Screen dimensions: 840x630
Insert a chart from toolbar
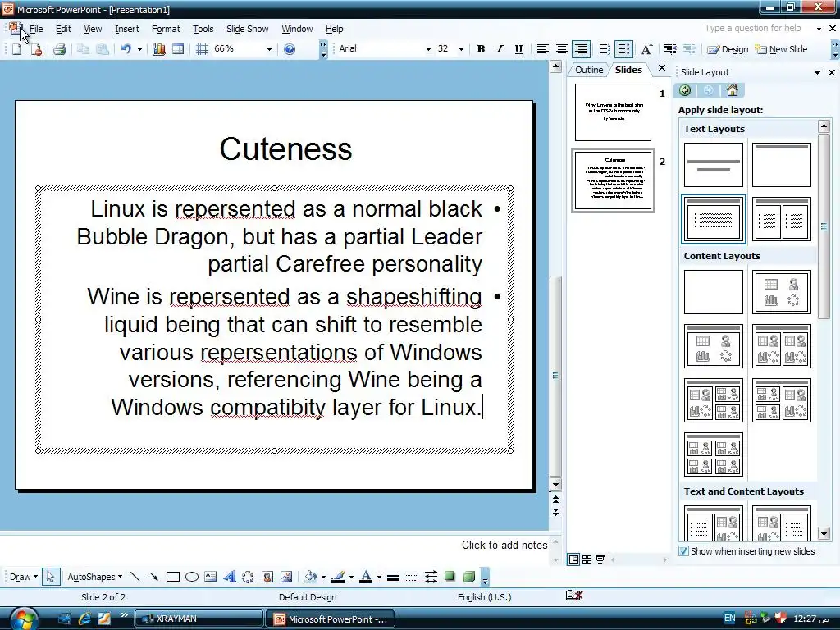click(158, 49)
